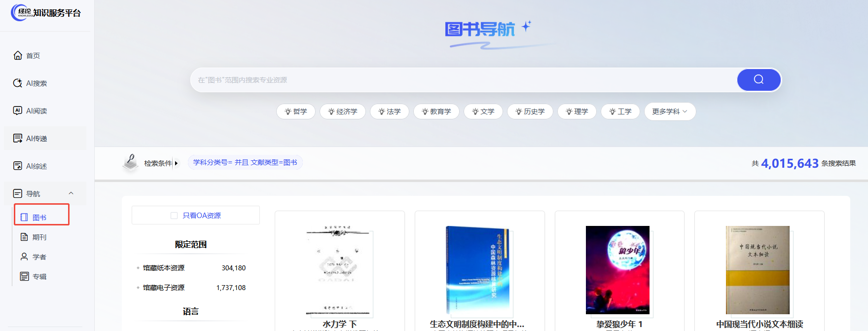This screenshot has height=331, width=868.
Task: Open book title 中国现当代小说文本细读
Action: pyautogui.click(x=759, y=324)
